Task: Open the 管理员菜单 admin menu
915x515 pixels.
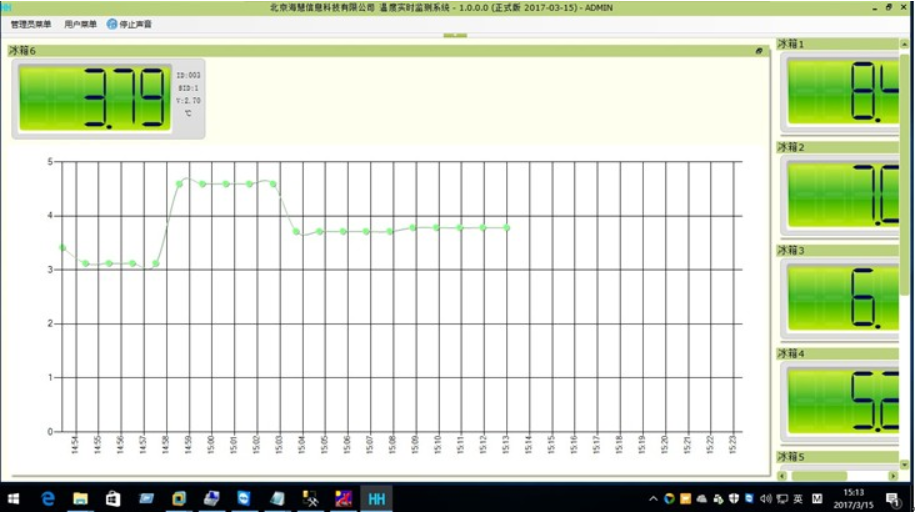Action: pos(31,24)
